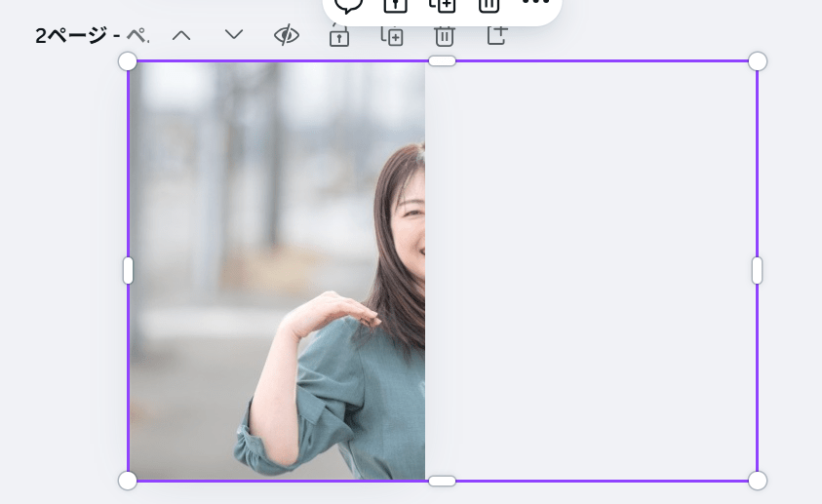Move page down with the down chevron
The image size is (822, 504).
point(234,35)
